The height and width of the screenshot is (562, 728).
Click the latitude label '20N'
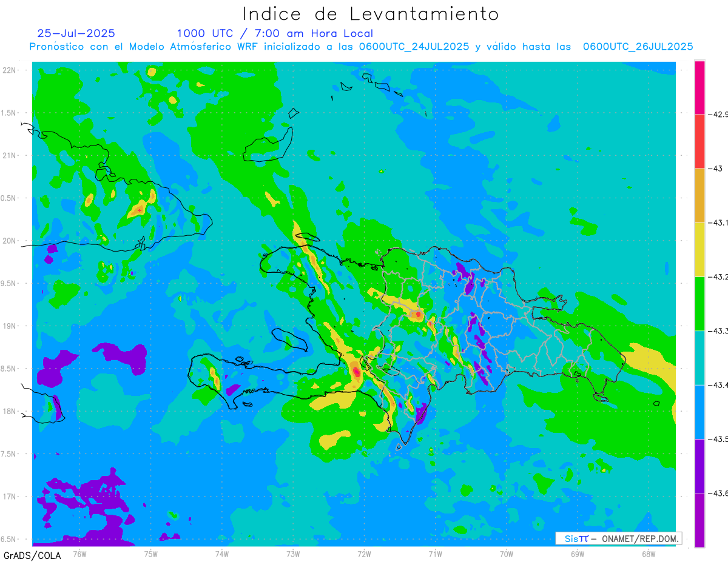click(9, 241)
